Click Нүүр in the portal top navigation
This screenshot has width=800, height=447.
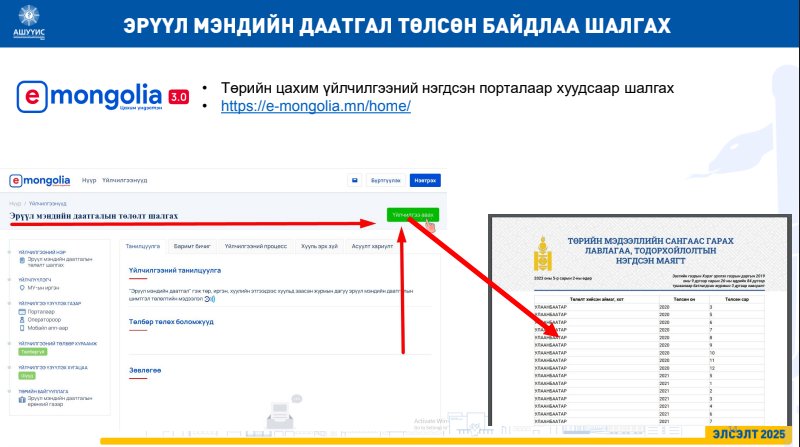click(x=88, y=180)
